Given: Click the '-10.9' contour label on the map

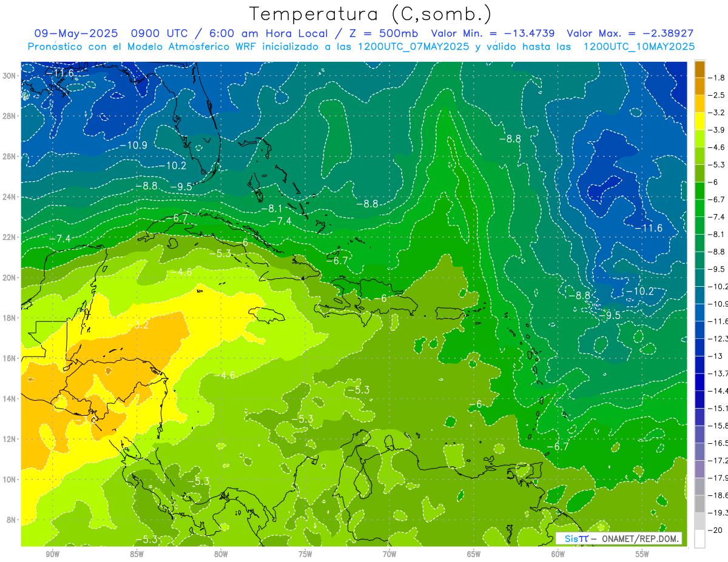Looking at the screenshot, I should 133,146.
